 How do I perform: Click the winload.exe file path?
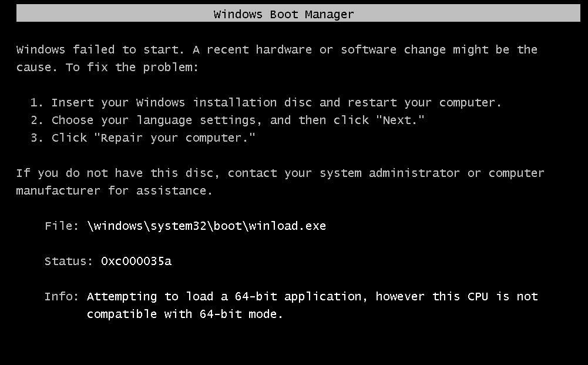(x=206, y=226)
